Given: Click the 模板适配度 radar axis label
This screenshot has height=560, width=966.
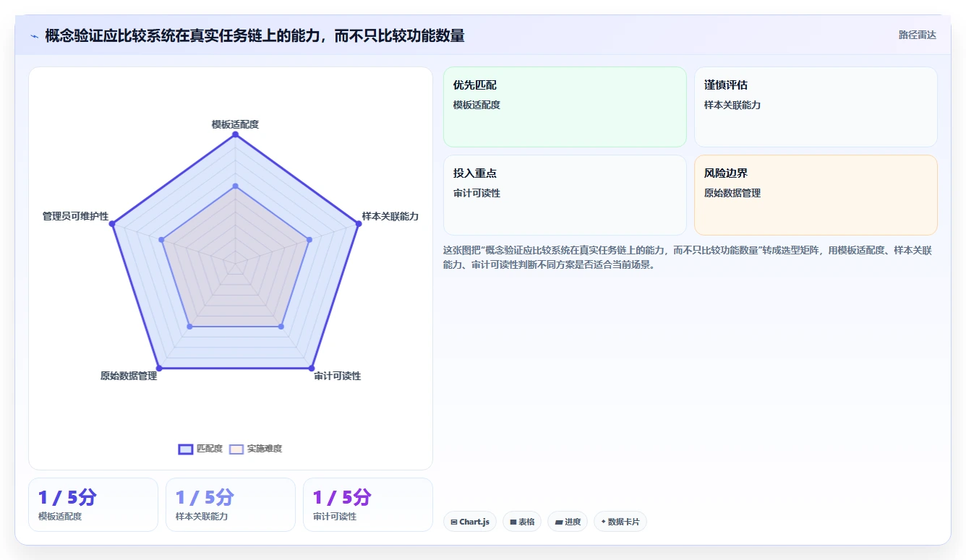Looking at the screenshot, I should 235,124.
